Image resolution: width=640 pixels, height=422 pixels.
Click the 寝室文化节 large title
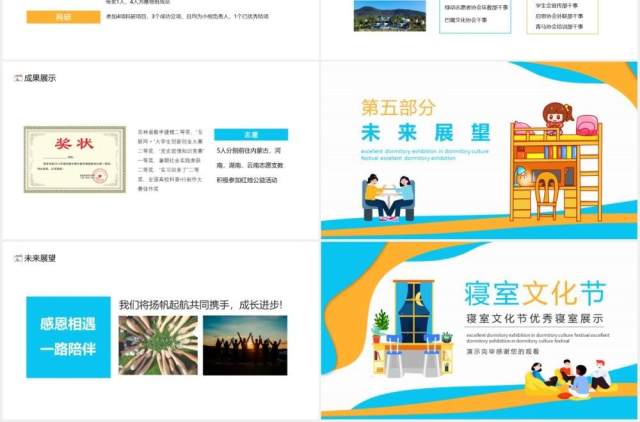pyautogui.click(x=535, y=293)
